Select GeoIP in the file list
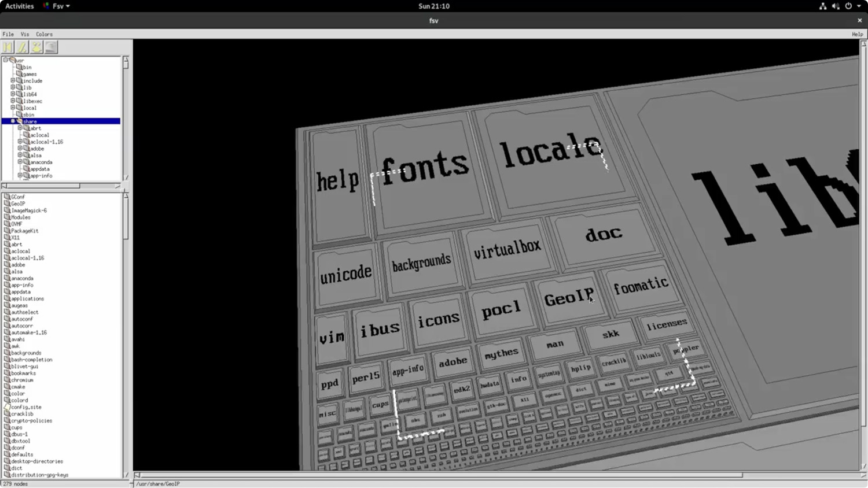The height and width of the screenshot is (488, 868). click(x=18, y=204)
